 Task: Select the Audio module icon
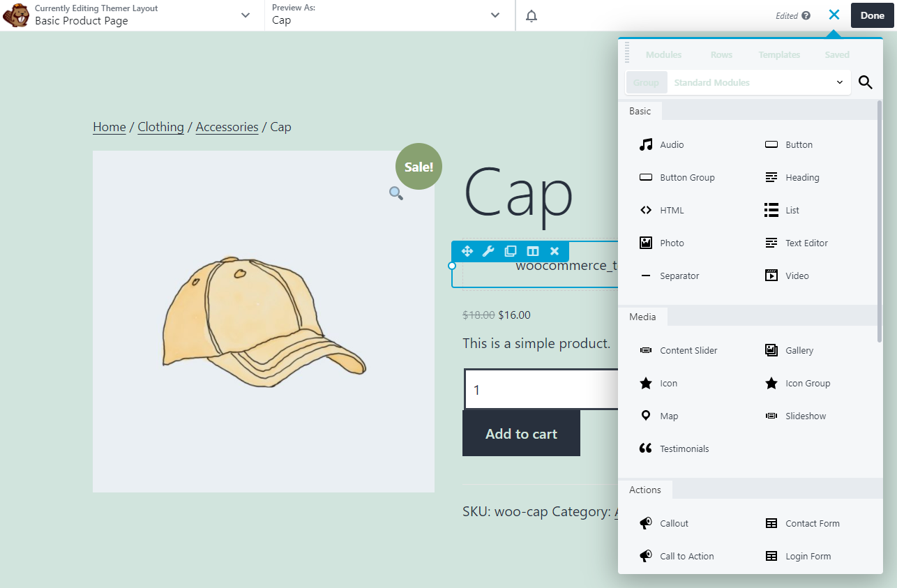[645, 144]
